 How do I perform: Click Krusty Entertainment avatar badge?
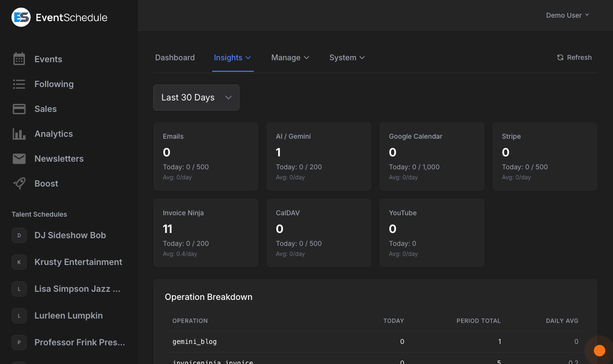pyautogui.click(x=19, y=262)
